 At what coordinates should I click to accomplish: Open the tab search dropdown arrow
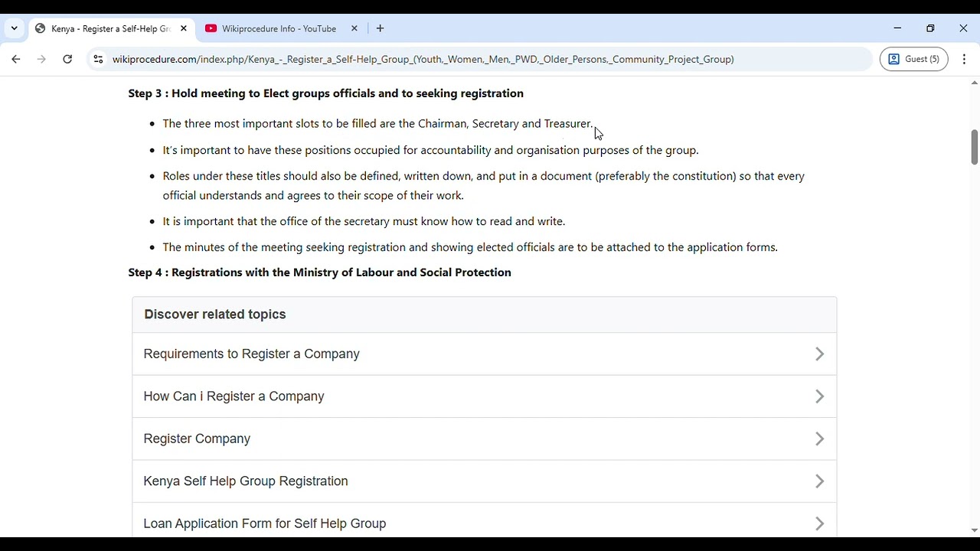14,28
